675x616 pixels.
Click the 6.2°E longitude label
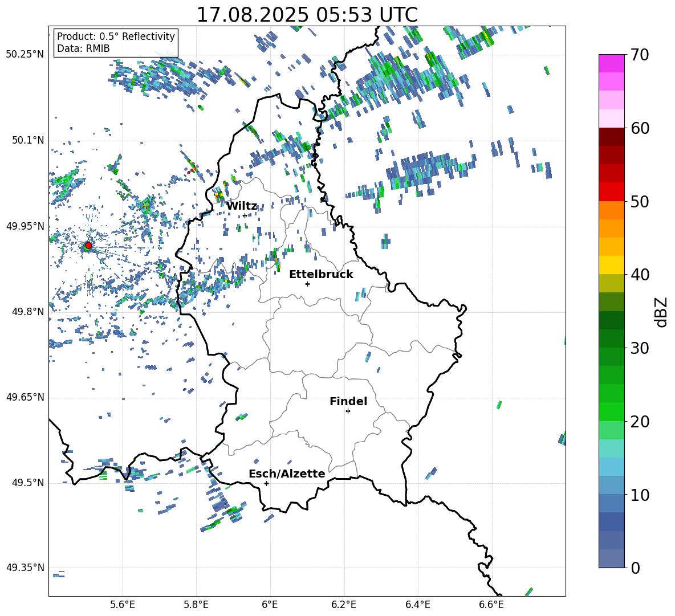(344, 605)
